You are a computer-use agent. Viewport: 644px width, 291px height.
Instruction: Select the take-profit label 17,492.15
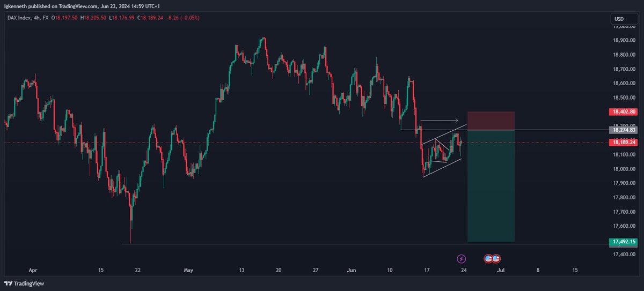[623, 242]
